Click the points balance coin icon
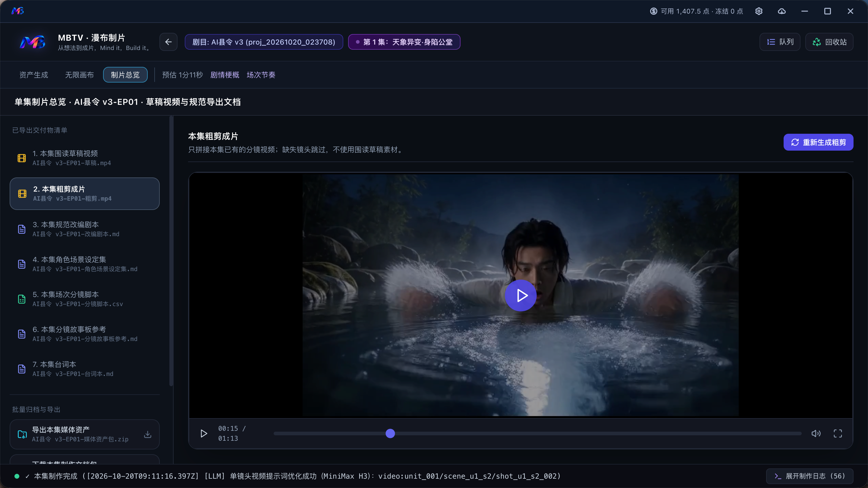 [654, 11]
